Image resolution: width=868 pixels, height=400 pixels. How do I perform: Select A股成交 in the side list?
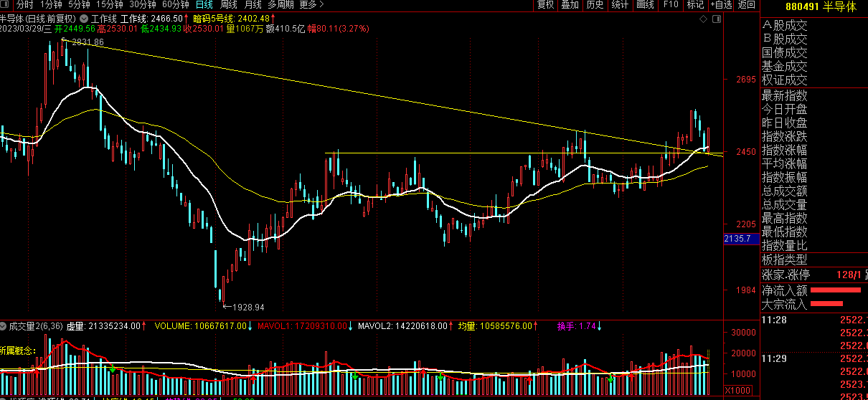[x=785, y=26]
